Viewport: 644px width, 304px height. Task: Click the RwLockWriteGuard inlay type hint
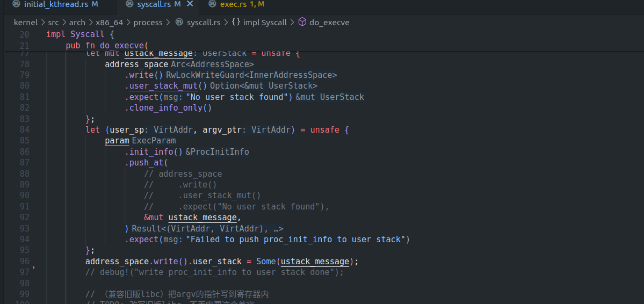tap(251, 75)
